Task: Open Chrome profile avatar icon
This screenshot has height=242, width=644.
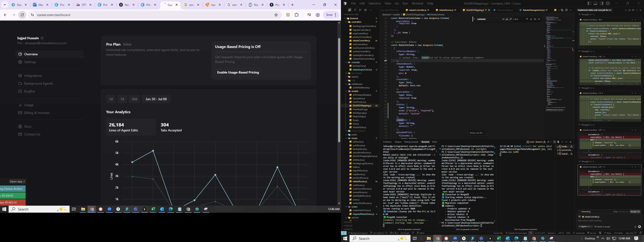Action: 318,15
